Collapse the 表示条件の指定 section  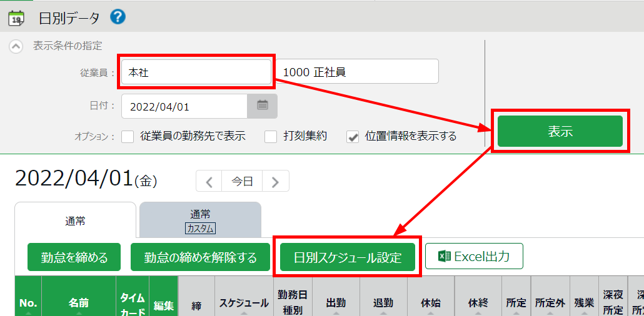[17, 46]
